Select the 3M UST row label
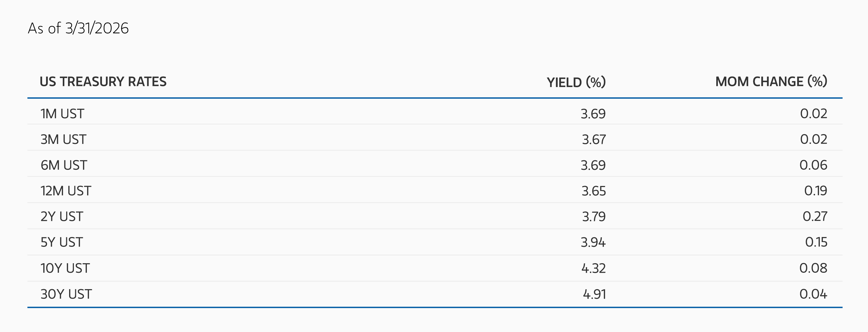 click(x=63, y=139)
